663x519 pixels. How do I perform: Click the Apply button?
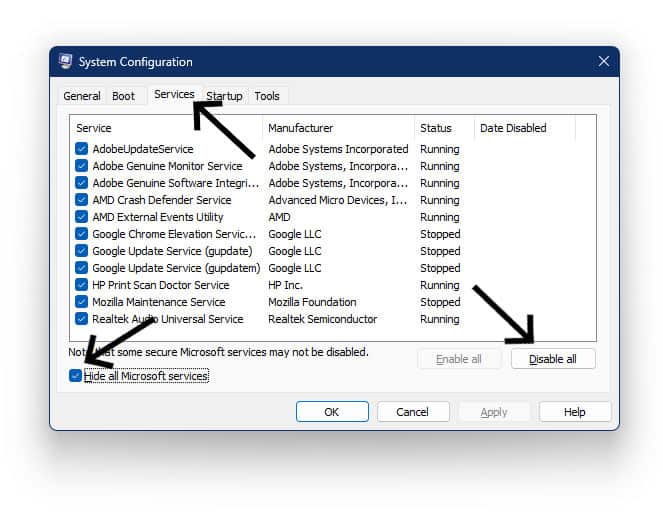point(494,412)
